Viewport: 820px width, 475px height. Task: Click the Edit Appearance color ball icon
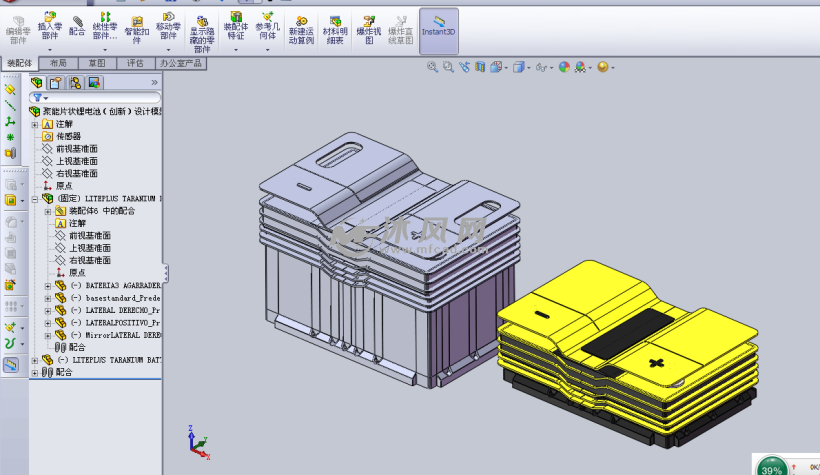(x=564, y=67)
